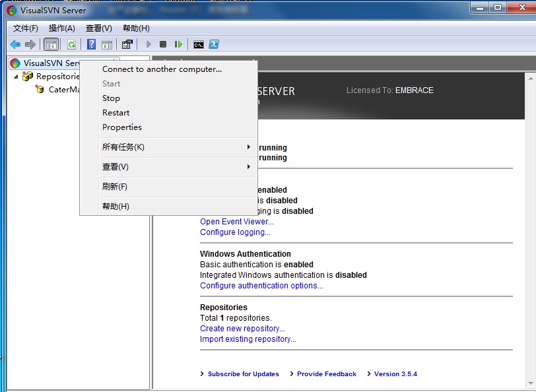
Task: Click the VisualSVN Server tree node icon
Action: [x=15, y=63]
